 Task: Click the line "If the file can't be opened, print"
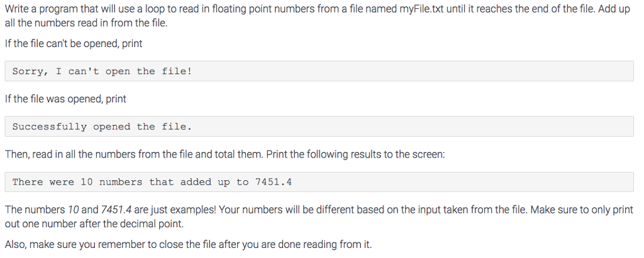(73, 44)
